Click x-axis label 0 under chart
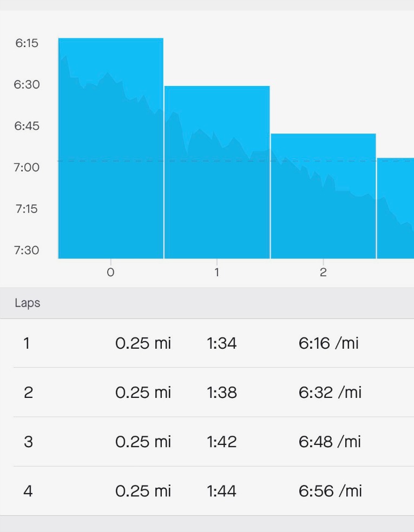The image size is (414, 532). [110, 272]
